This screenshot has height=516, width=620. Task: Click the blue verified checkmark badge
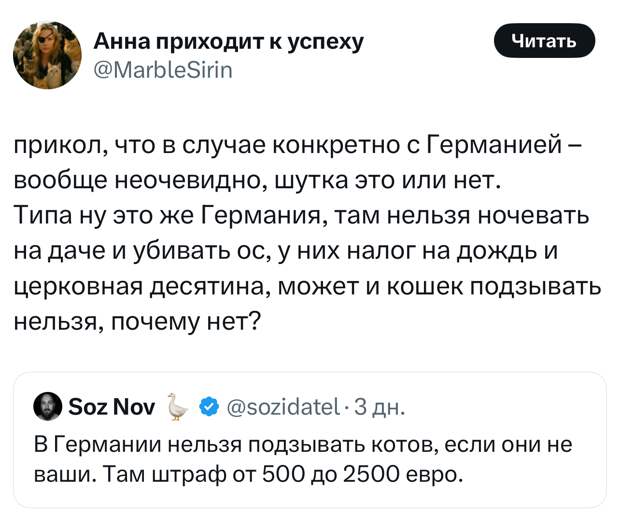click(209, 406)
